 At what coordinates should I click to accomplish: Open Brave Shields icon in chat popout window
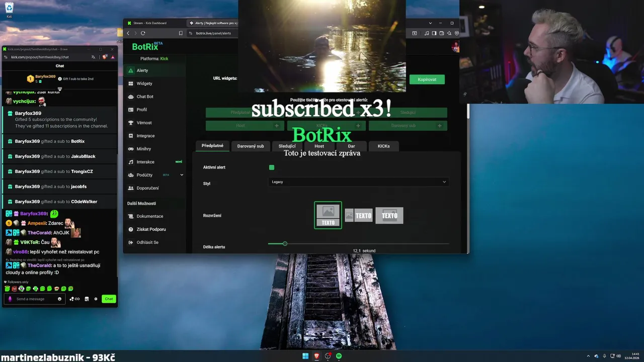point(105,57)
